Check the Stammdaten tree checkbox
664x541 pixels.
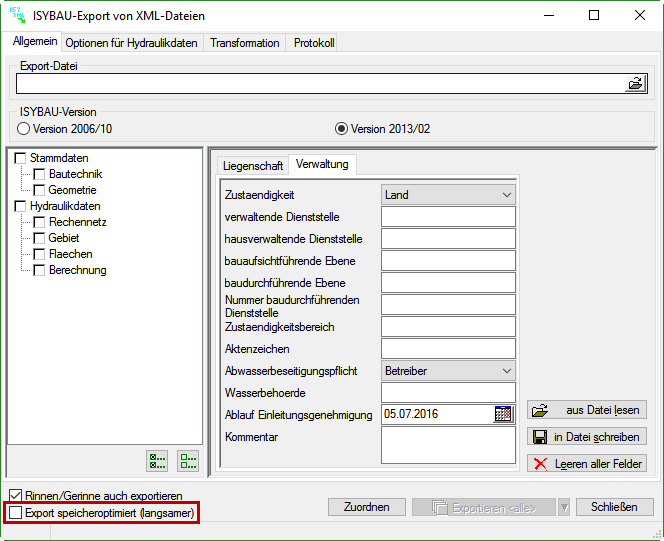pos(21,159)
